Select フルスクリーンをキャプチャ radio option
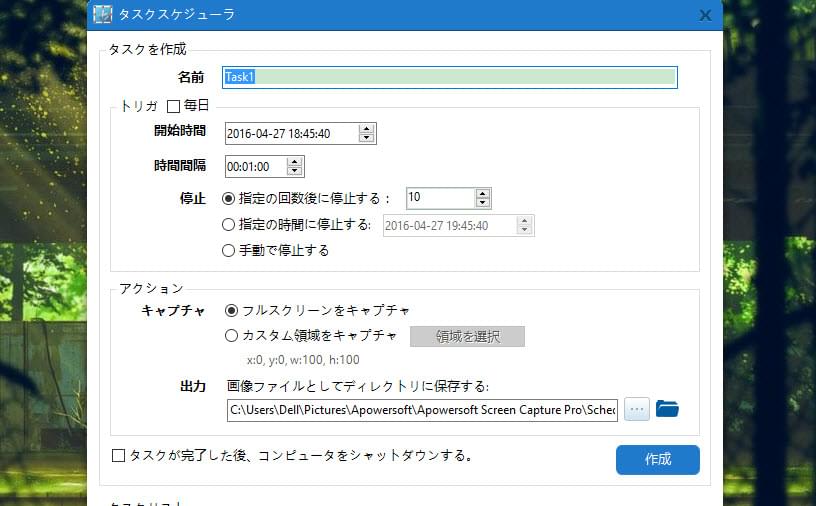The width and height of the screenshot is (816, 506). [231, 310]
